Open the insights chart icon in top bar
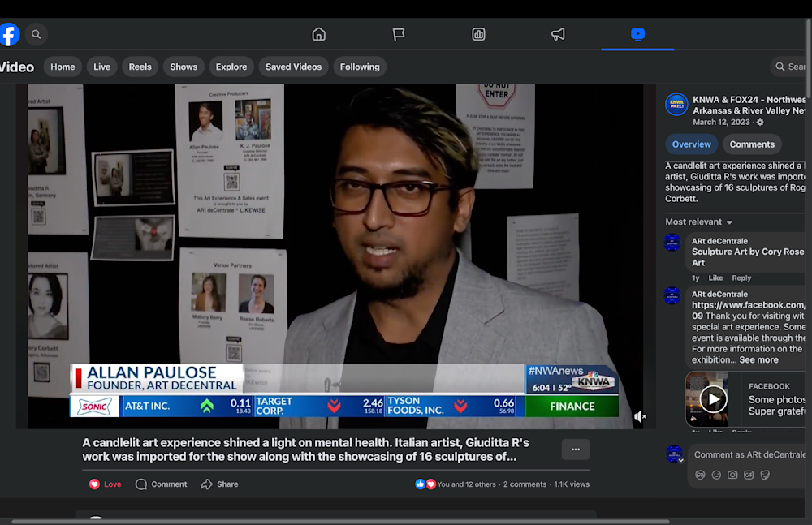Screen dimensions: 812x525 click(x=478, y=34)
